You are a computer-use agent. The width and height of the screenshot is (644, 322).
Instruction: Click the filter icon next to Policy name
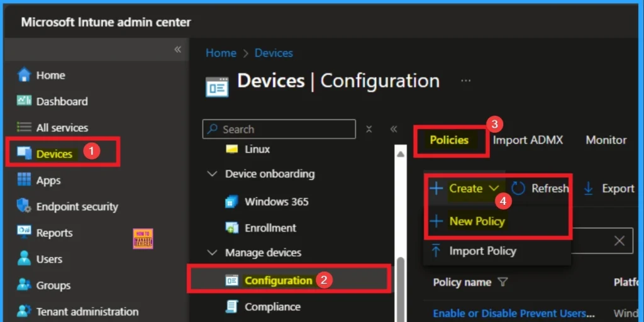(502, 282)
